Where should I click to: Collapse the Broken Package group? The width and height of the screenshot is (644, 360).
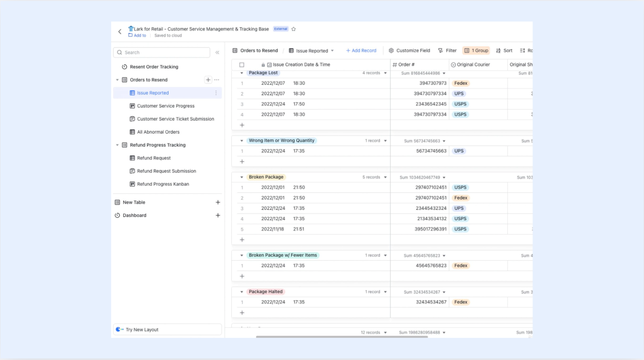[242, 177]
